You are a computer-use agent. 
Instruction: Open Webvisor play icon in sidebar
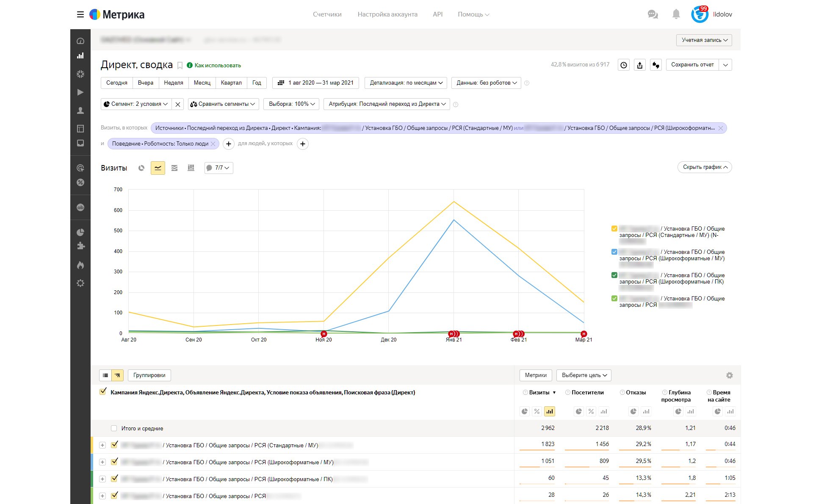pos(80,92)
